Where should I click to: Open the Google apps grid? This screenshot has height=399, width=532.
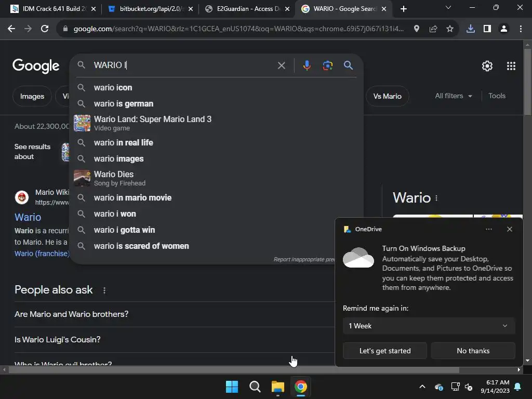511,66
